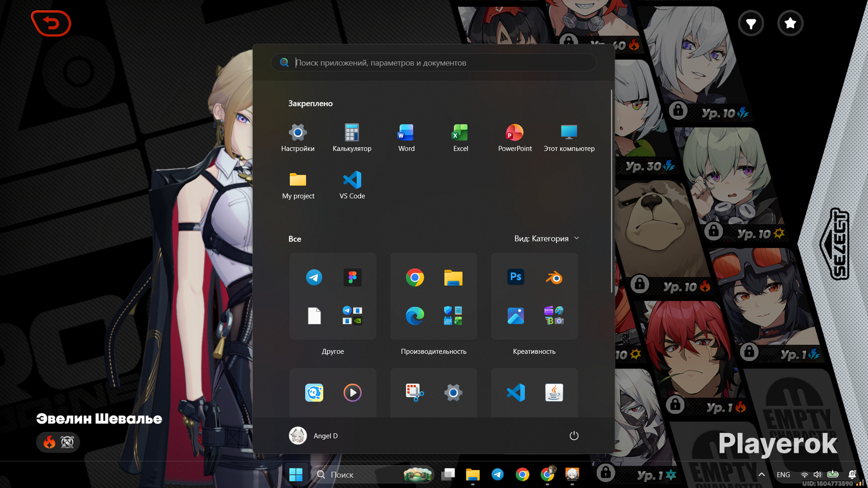The width and height of the screenshot is (868, 488).
Task: Launch pinned VS Code
Action: tap(352, 185)
